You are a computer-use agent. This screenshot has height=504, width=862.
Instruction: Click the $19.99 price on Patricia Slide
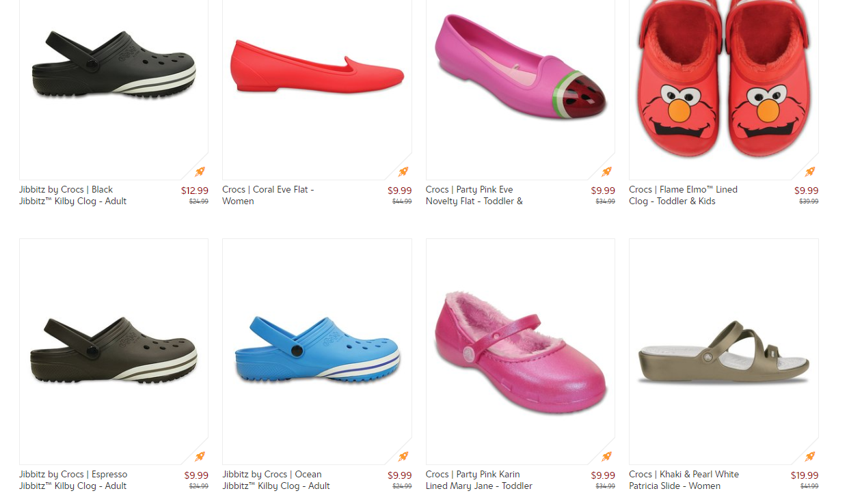coord(805,475)
